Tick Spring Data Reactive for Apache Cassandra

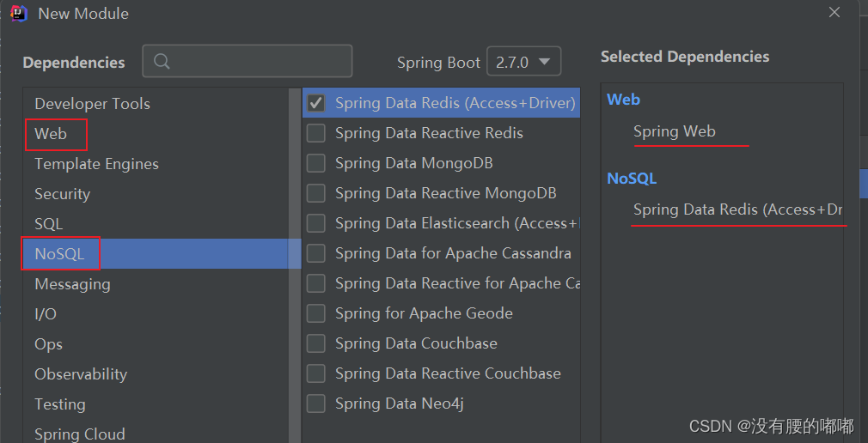[316, 283]
